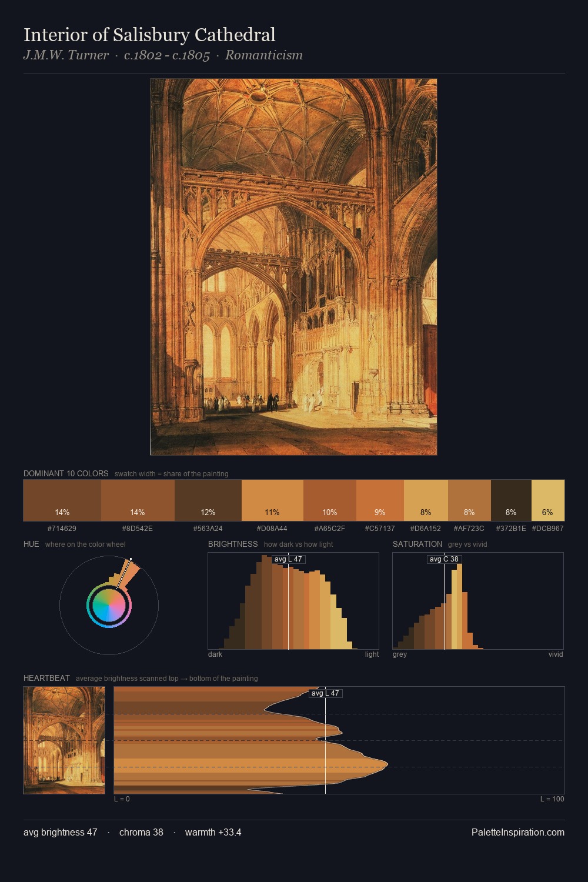Click the 'how dark vs how light' caption
The width and height of the screenshot is (588, 882).
coord(299,544)
